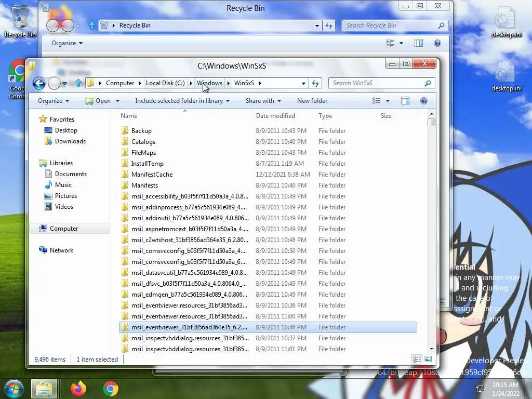The image size is (532, 399).
Task: Click the Help icon in the Recycle Bin window
Action: point(437,43)
